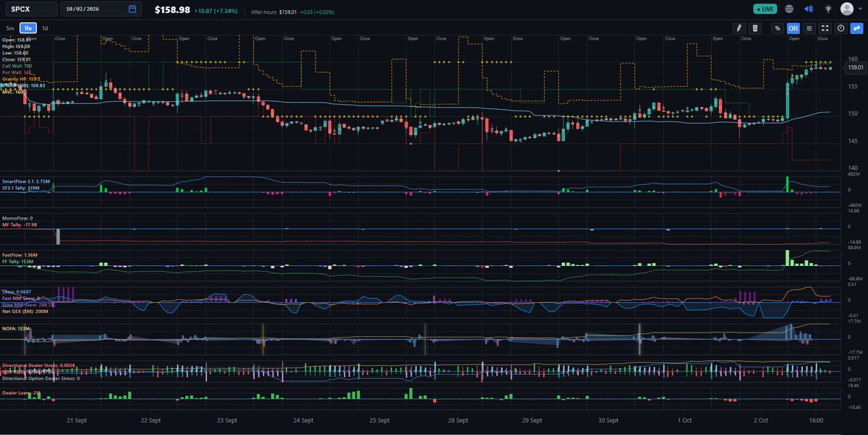Image resolution: width=868 pixels, height=435 pixels.
Task: Click the MomoFlow: 0 indicator label
Action: coord(17,218)
